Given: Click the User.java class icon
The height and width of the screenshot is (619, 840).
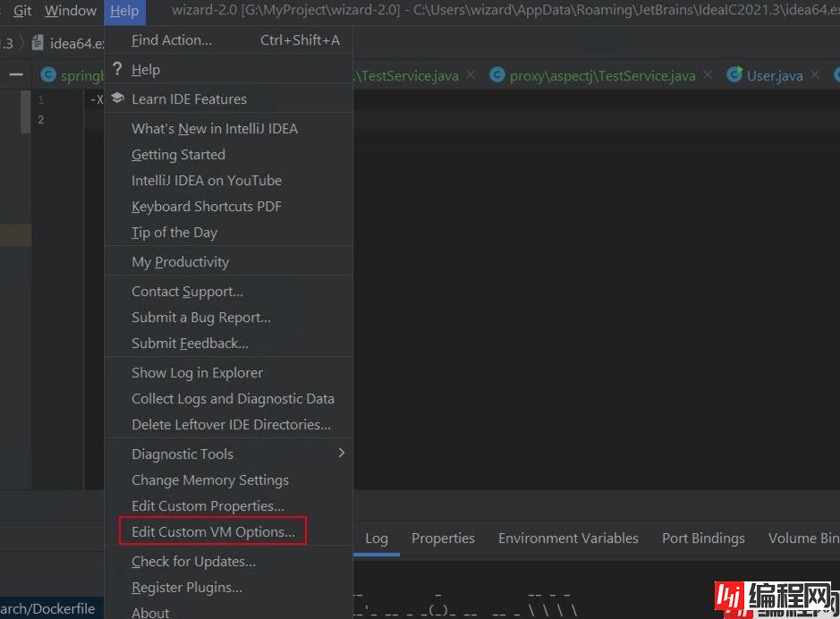Looking at the screenshot, I should click(734, 75).
